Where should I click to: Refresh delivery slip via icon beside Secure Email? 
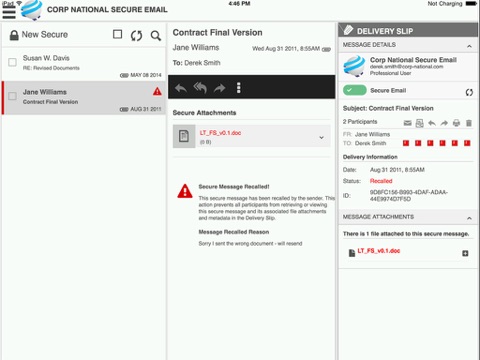[x=469, y=92]
